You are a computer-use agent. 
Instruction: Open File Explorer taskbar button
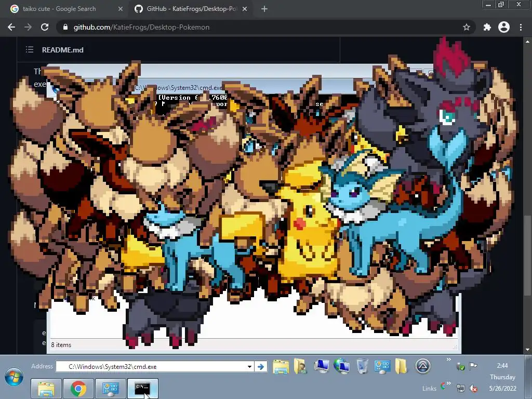click(x=46, y=389)
